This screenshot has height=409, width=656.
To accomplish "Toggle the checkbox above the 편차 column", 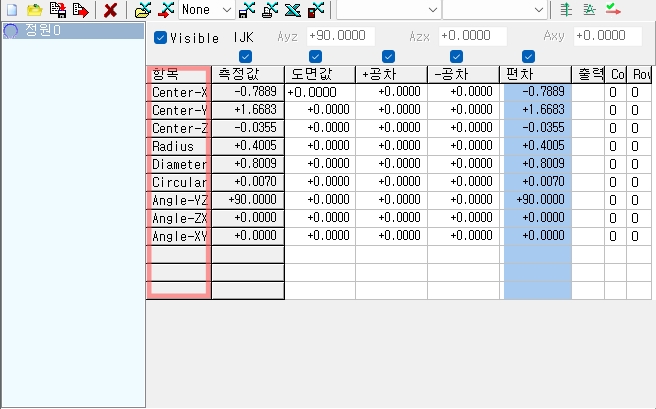I will click(x=528, y=56).
